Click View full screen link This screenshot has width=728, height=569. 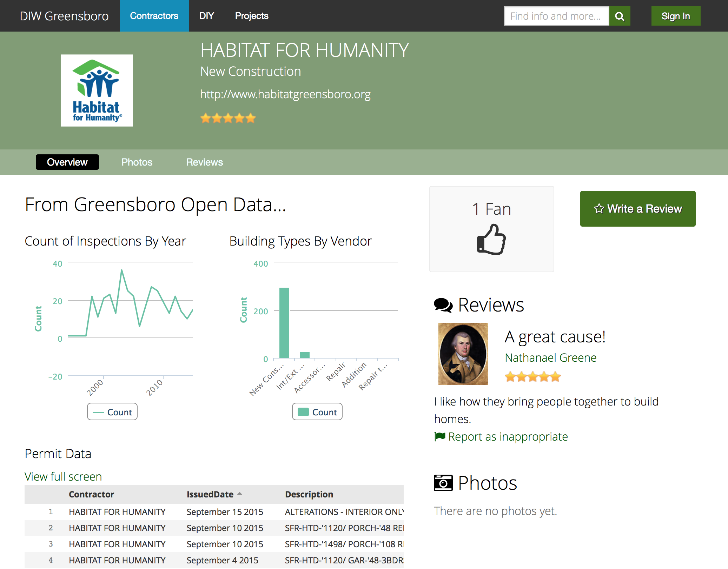(63, 476)
